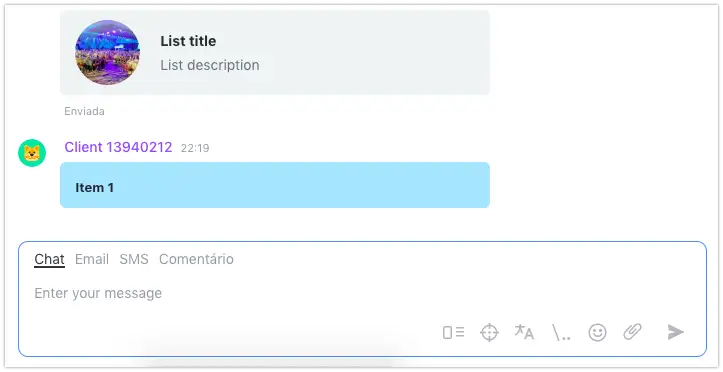Open the message templates icon

coord(453,332)
